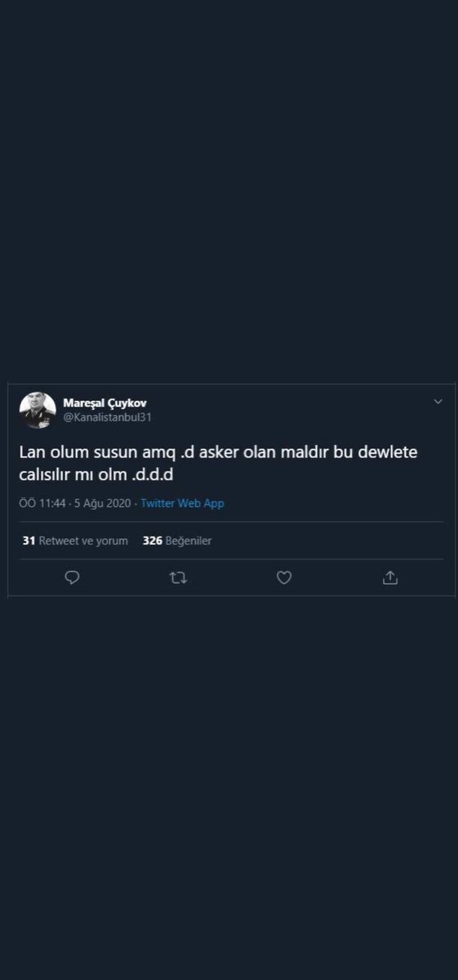Retweet this tweet using the arrows icon
The height and width of the screenshot is (980, 458).
178,577
